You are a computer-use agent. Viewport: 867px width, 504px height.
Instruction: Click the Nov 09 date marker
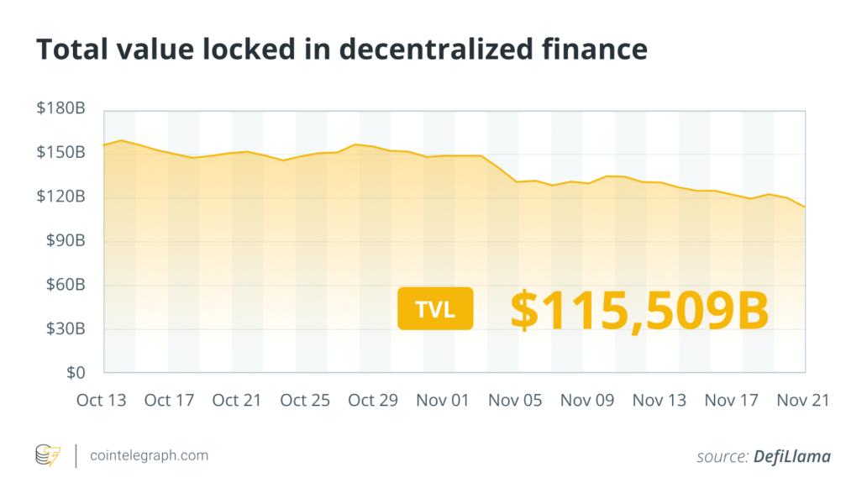point(587,400)
